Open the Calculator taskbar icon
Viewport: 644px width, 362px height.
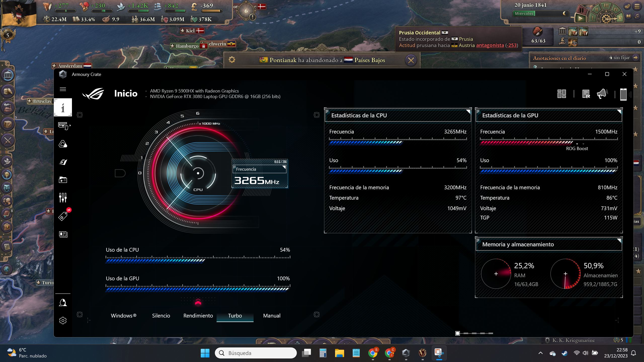point(323,353)
